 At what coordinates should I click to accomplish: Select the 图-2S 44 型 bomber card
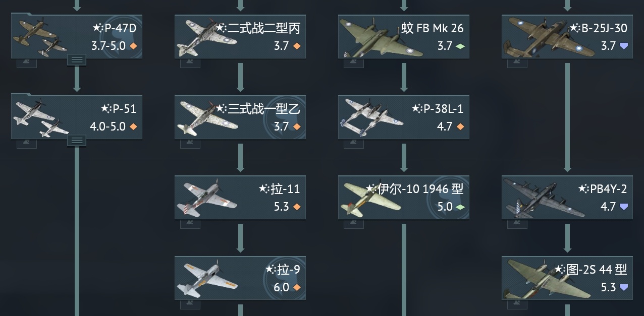coord(567,278)
